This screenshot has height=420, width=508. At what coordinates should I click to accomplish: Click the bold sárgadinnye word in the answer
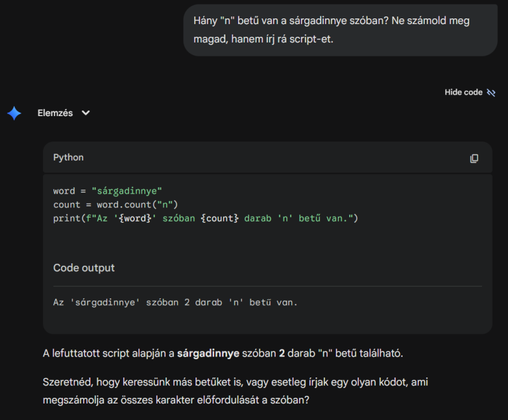(208, 353)
